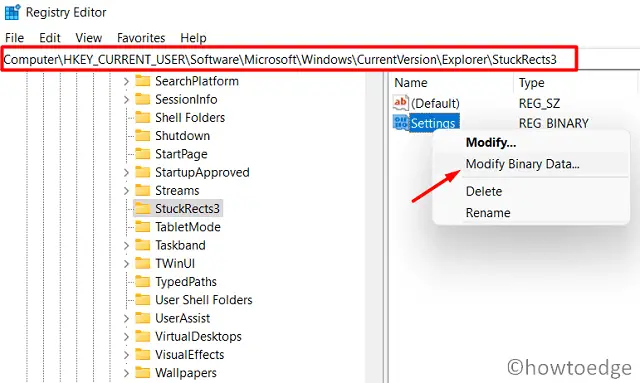The width and height of the screenshot is (640, 383).
Task: Click the User Shell Folders folder icon
Action: [142, 300]
